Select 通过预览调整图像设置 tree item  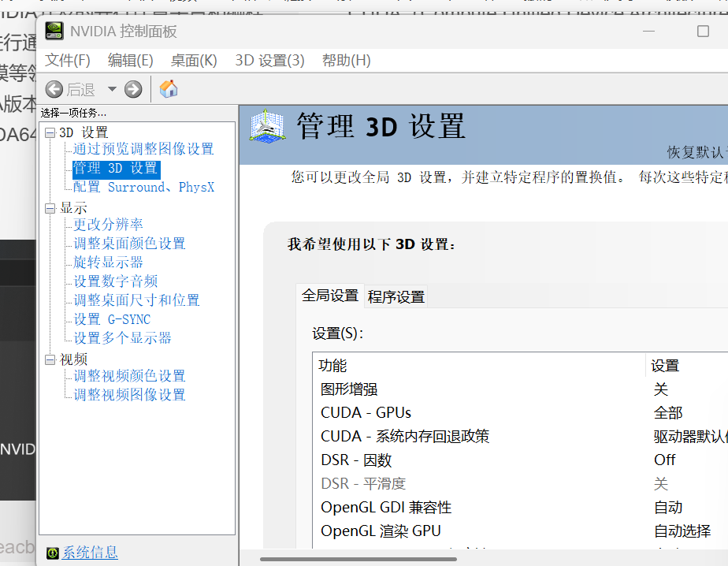click(x=143, y=149)
